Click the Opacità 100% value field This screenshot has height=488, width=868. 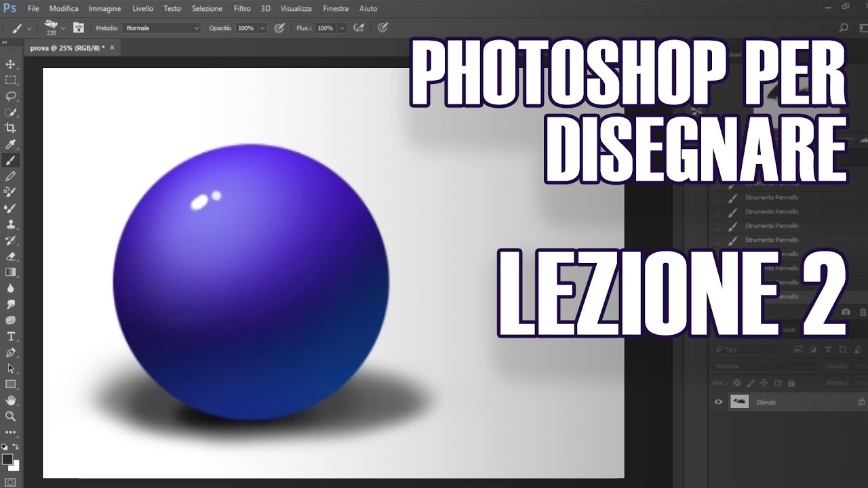[245, 28]
